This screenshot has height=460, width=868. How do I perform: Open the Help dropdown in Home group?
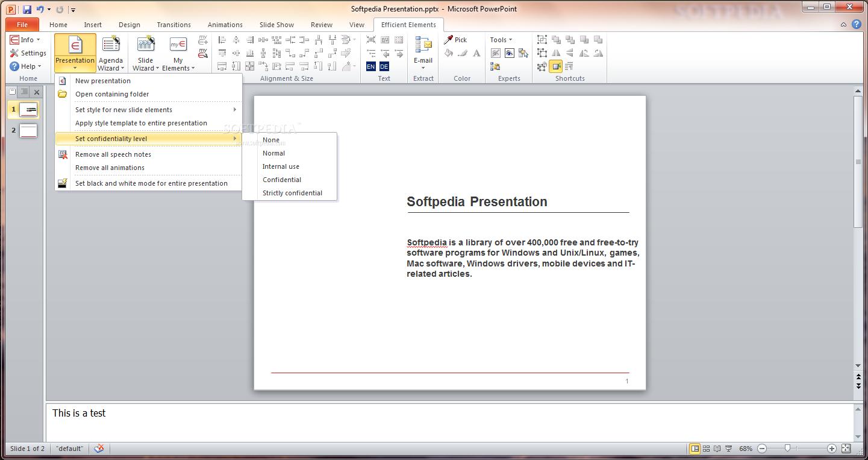26,66
